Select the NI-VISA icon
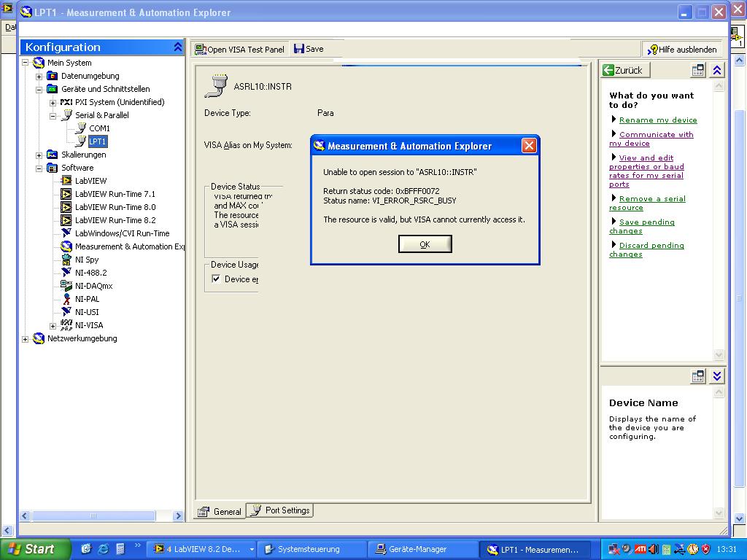The width and height of the screenshot is (747, 560). point(66,324)
